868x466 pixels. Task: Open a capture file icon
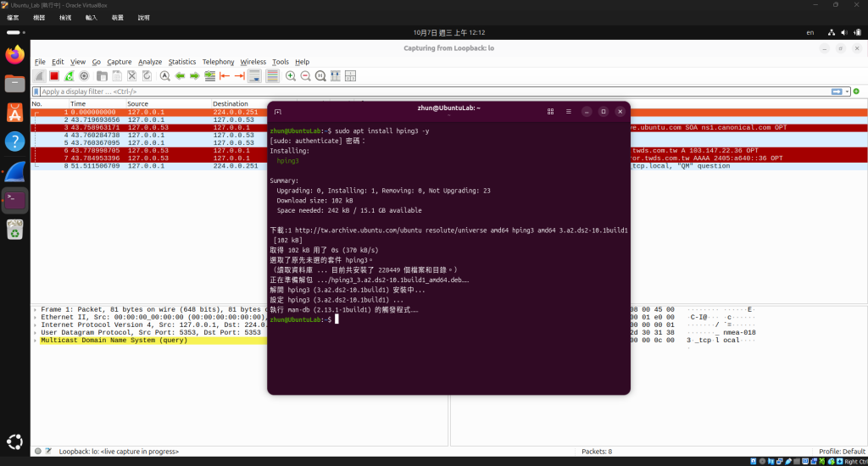pyautogui.click(x=102, y=75)
